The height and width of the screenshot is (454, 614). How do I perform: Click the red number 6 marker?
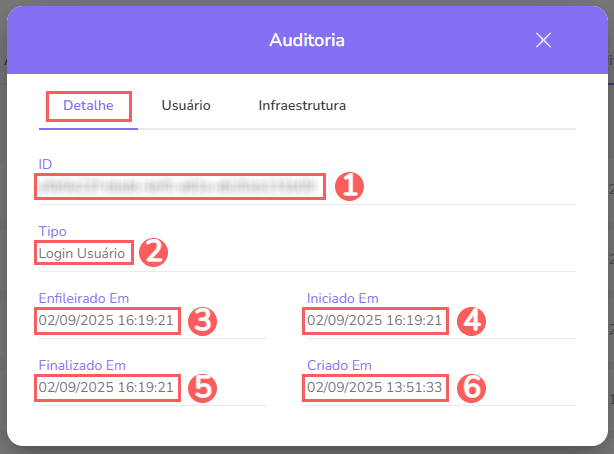(471, 388)
